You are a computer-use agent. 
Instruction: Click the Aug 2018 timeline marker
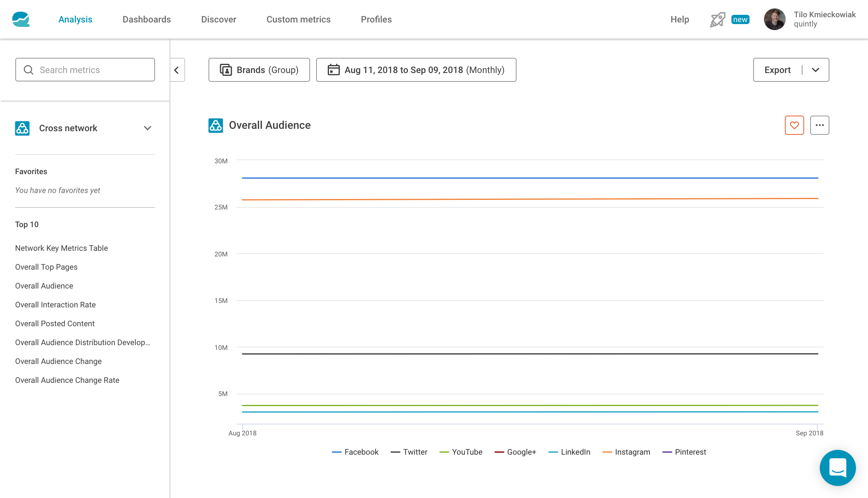(x=243, y=433)
